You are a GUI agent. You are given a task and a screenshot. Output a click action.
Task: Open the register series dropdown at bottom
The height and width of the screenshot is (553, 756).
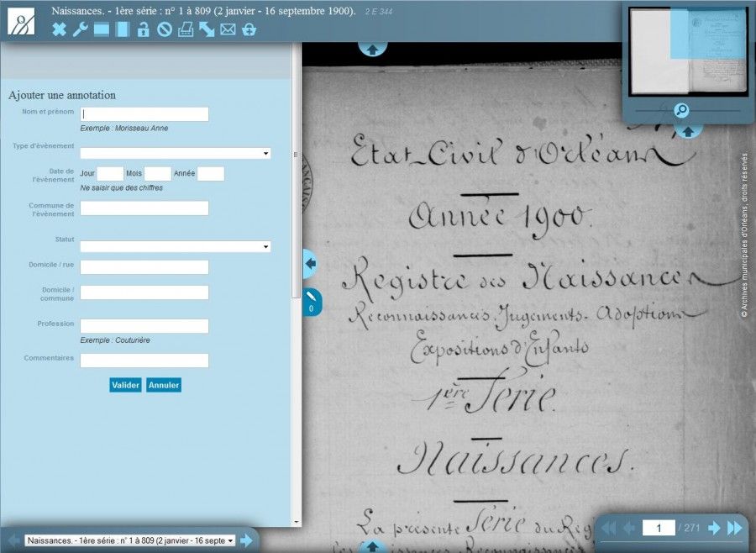(130, 540)
